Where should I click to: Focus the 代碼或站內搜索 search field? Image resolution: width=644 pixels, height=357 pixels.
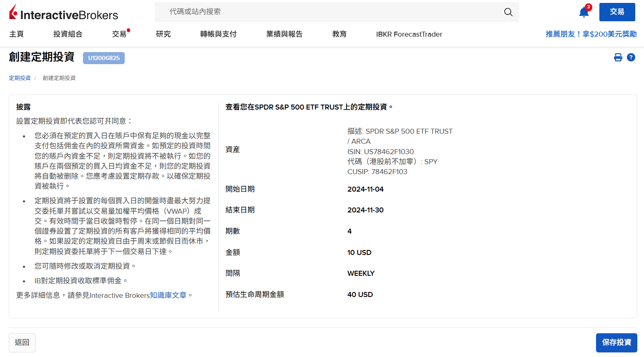point(337,12)
